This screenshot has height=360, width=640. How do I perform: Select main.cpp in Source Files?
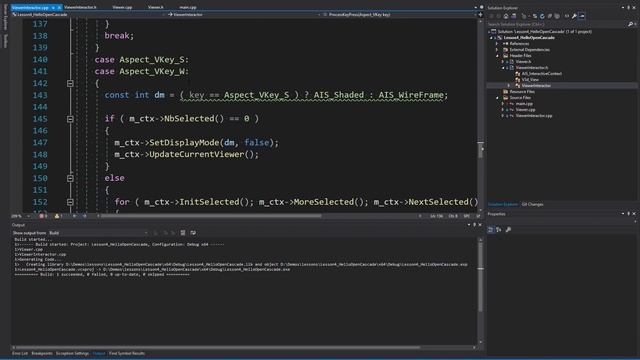tap(524, 104)
